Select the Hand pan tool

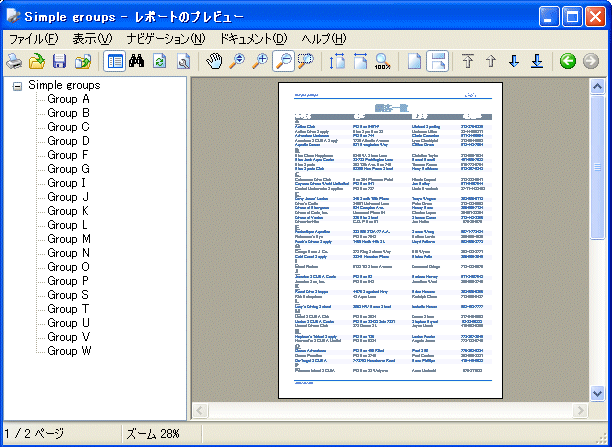tap(214, 61)
